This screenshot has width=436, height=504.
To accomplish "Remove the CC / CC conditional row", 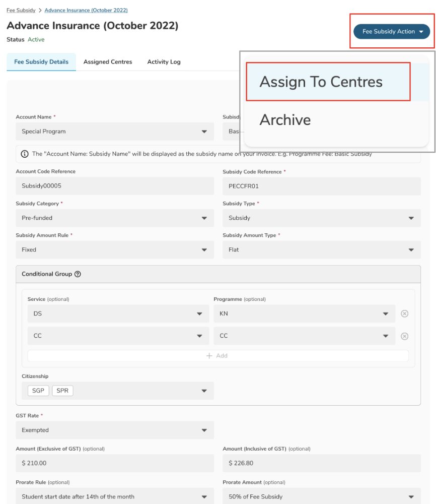I will (x=404, y=336).
